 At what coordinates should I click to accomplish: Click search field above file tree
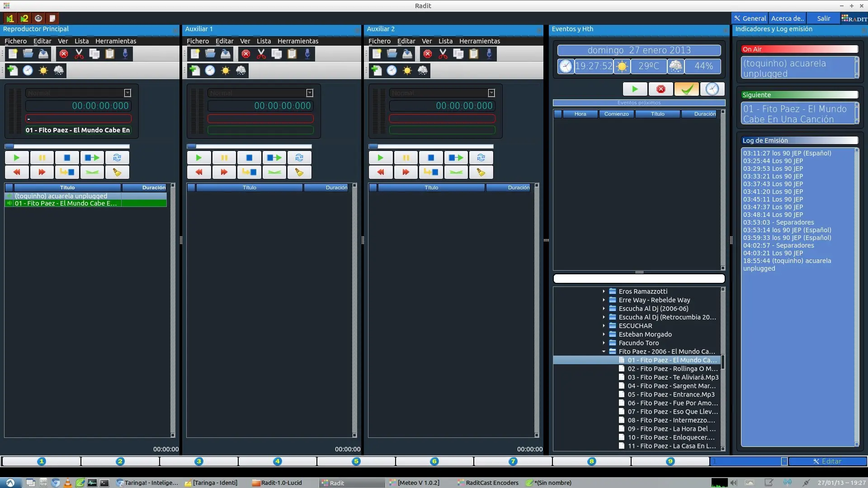(x=639, y=279)
